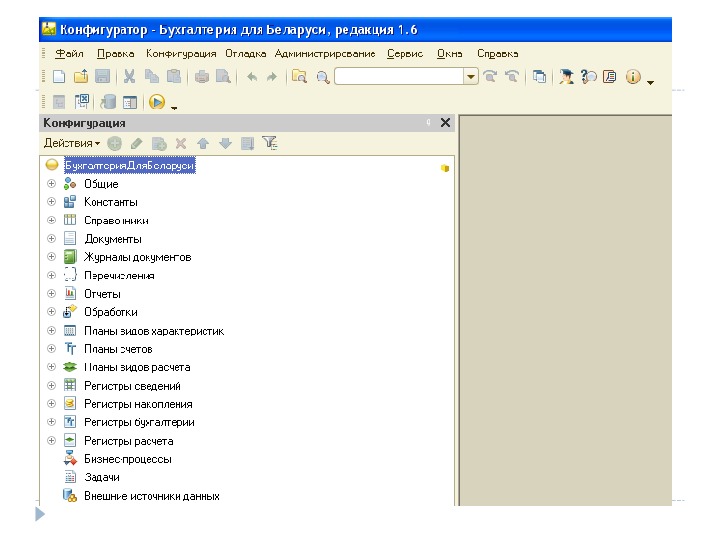Image resolution: width=720 pixels, height=540 pixels.
Task: Click the Edit pencil icon
Action: click(x=136, y=144)
